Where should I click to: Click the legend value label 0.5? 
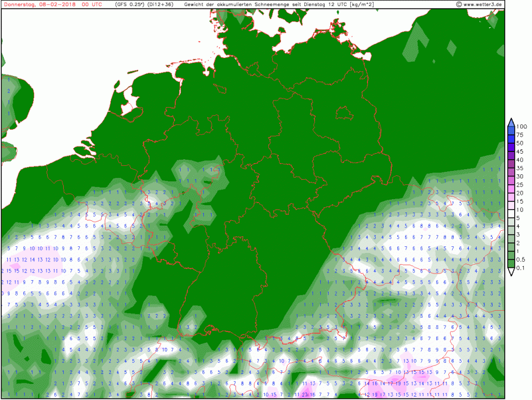521,260
